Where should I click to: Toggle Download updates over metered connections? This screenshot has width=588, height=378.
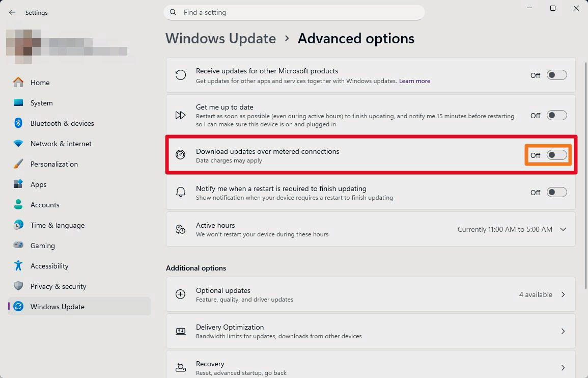tap(556, 155)
